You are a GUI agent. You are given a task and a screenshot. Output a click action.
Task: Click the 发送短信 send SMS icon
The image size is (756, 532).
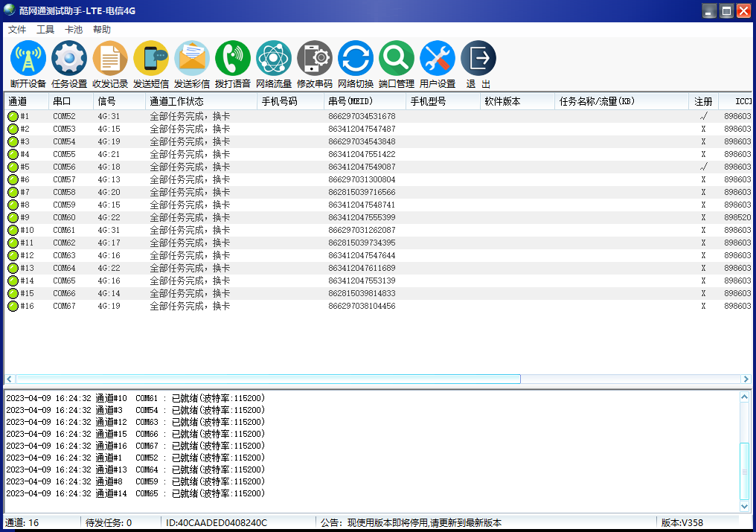[151, 58]
